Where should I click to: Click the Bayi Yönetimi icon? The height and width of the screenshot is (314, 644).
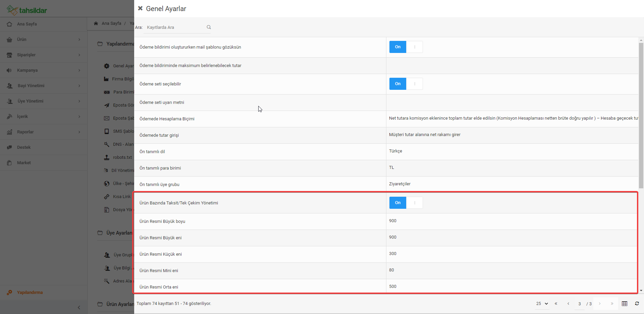point(10,86)
